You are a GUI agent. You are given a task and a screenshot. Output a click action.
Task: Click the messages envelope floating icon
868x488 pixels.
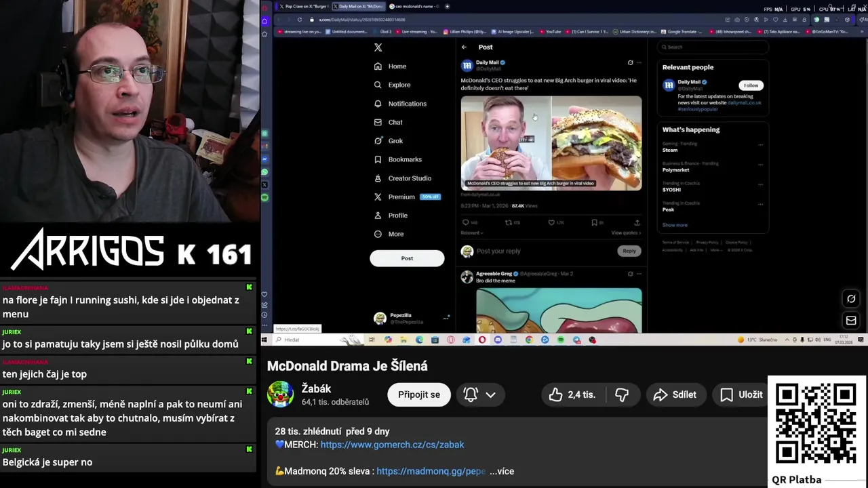click(851, 320)
